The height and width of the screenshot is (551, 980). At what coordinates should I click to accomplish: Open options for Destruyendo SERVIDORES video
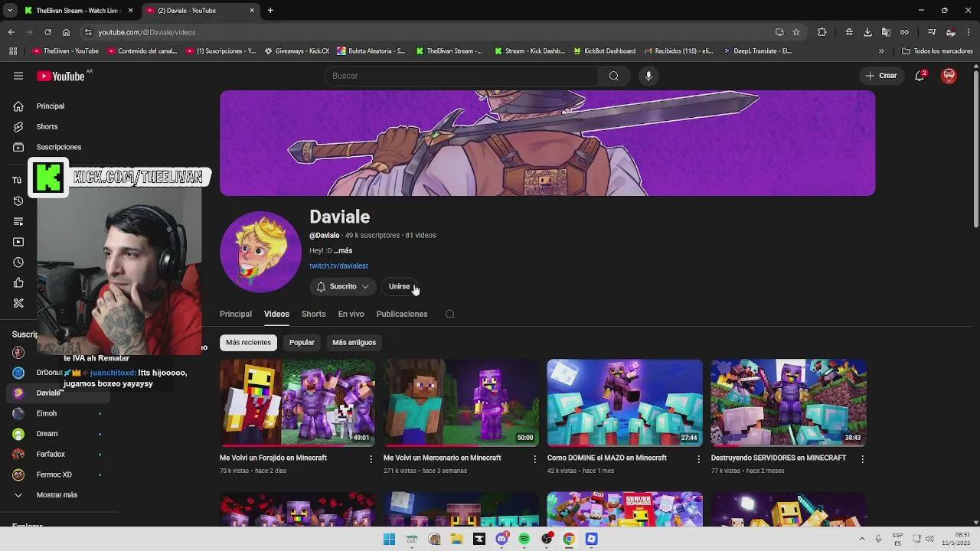point(862,459)
